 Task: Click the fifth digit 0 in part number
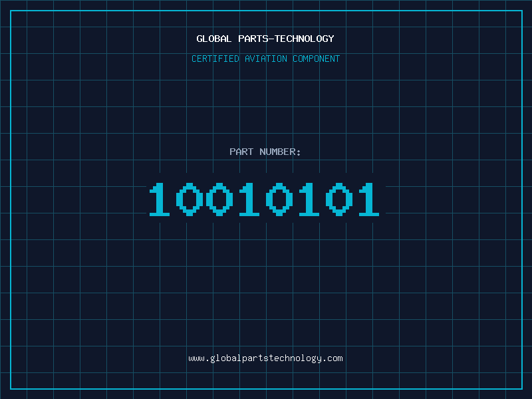279,199
